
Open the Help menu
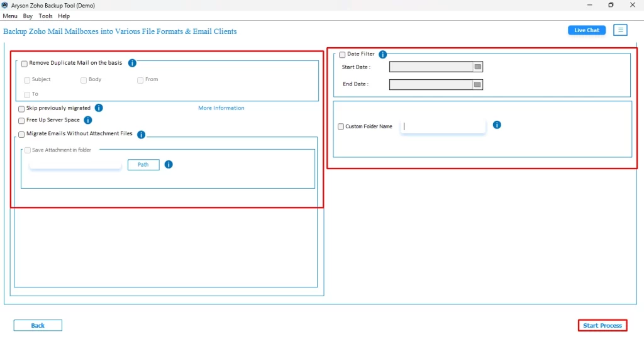pyautogui.click(x=64, y=16)
